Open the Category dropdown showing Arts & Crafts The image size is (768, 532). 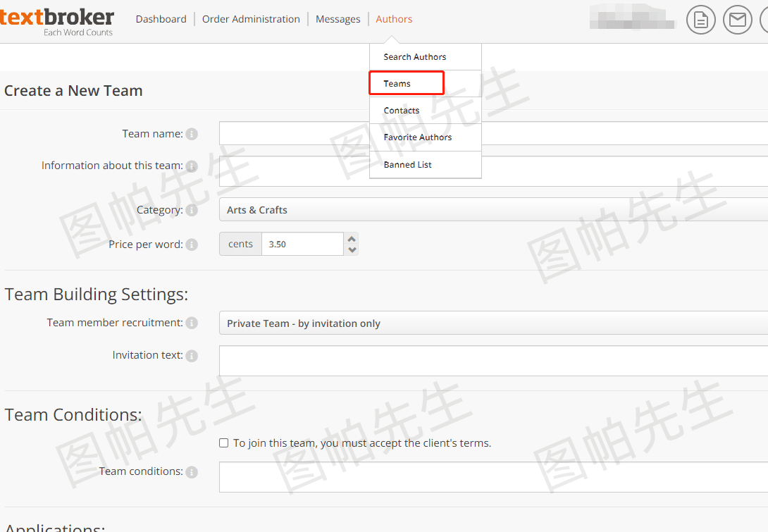pyautogui.click(x=493, y=209)
